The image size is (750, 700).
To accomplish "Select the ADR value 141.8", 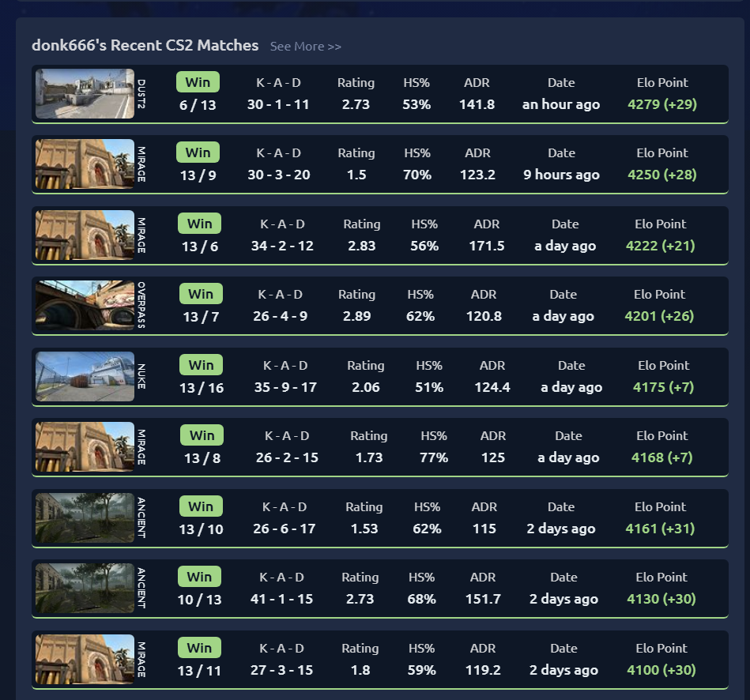I will click(x=477, y=104).
